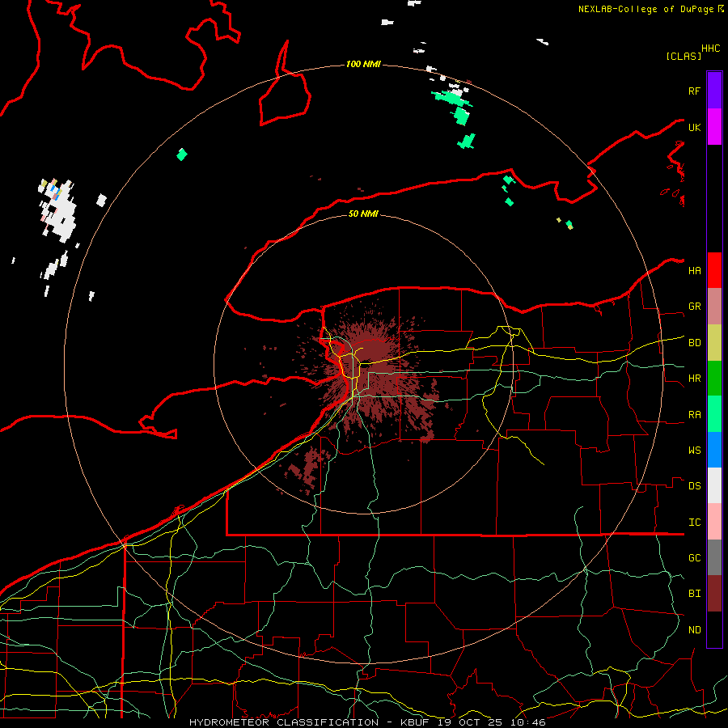
Task: Click the large white dry snow echo cluster
Action: (58, 211)
